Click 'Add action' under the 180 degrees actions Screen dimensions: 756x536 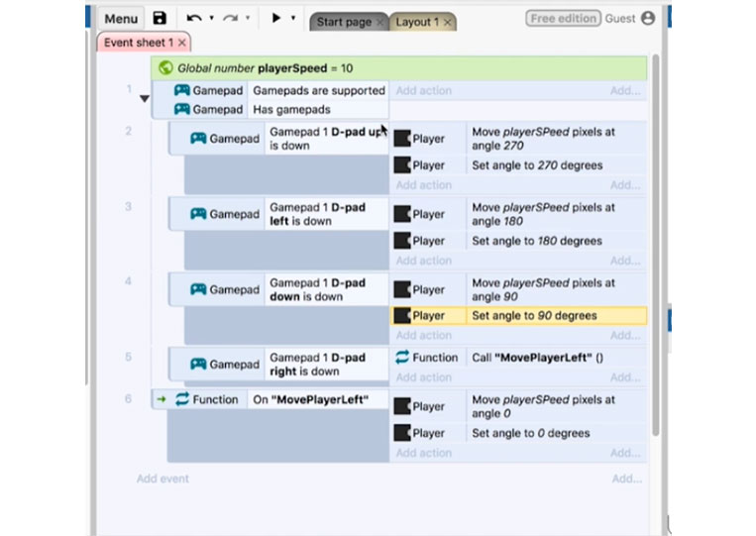(424, 261)
